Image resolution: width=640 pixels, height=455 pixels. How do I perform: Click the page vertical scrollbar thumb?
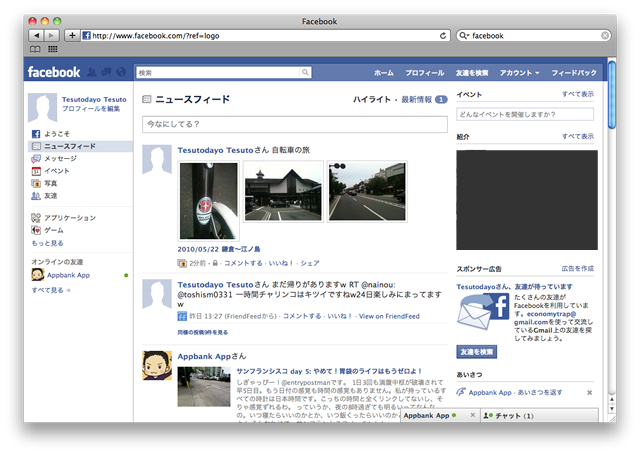click(x=611, y=95)
